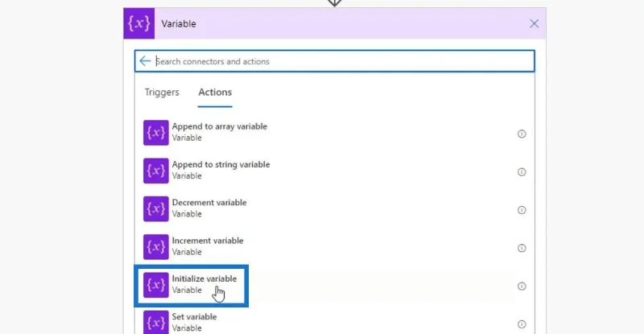Click the Variable title in the header
Screen dimensions: 644x334
click(x=179, y=24)
